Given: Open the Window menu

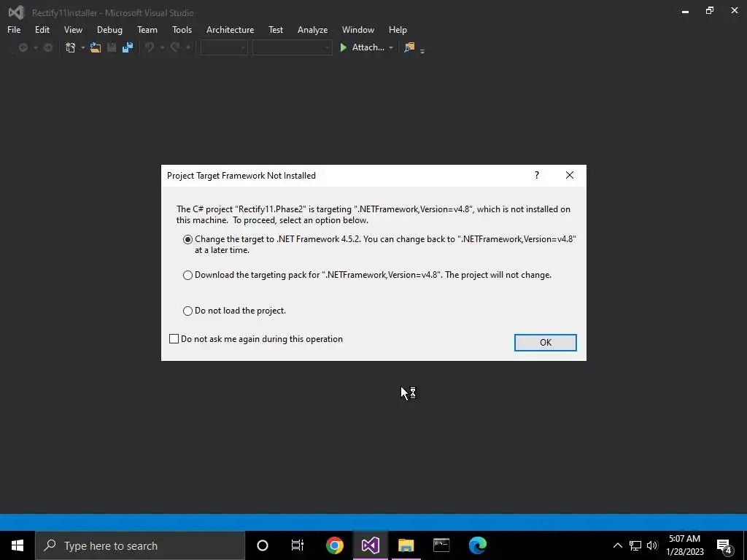Looking at the screenshot, I should 357,29.
